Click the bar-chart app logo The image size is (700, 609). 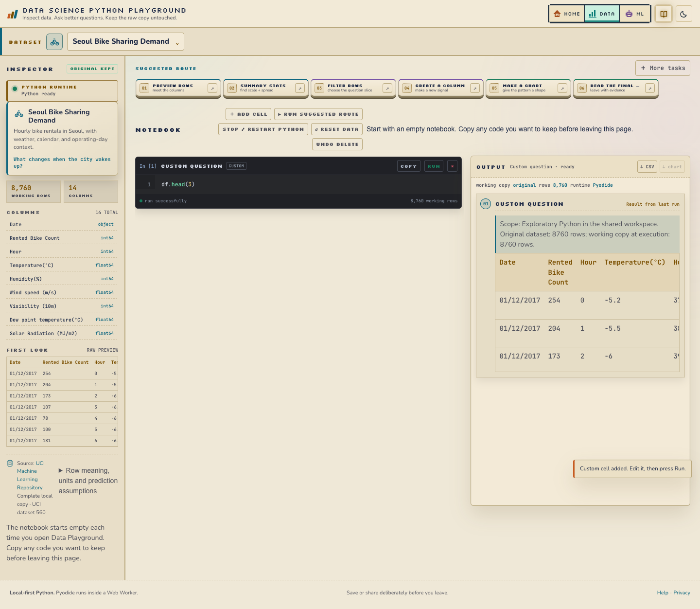pos(13,14)
